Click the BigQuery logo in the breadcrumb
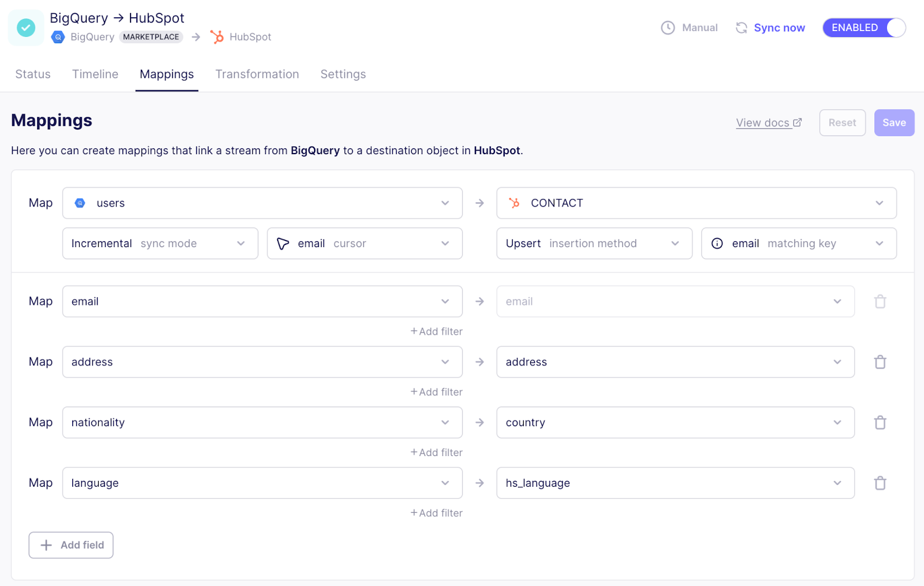Viewport: 924px width, 586px height. tap(58, 37)
